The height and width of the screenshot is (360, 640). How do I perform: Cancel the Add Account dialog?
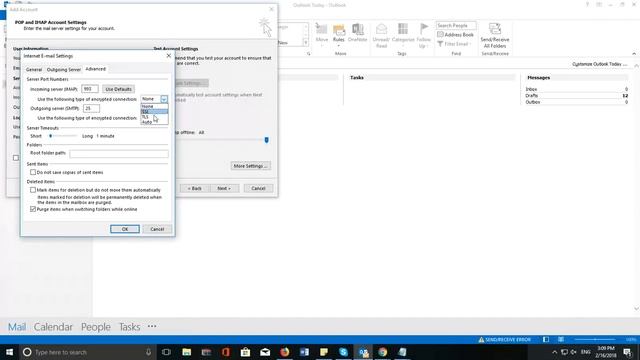[258, 188]
